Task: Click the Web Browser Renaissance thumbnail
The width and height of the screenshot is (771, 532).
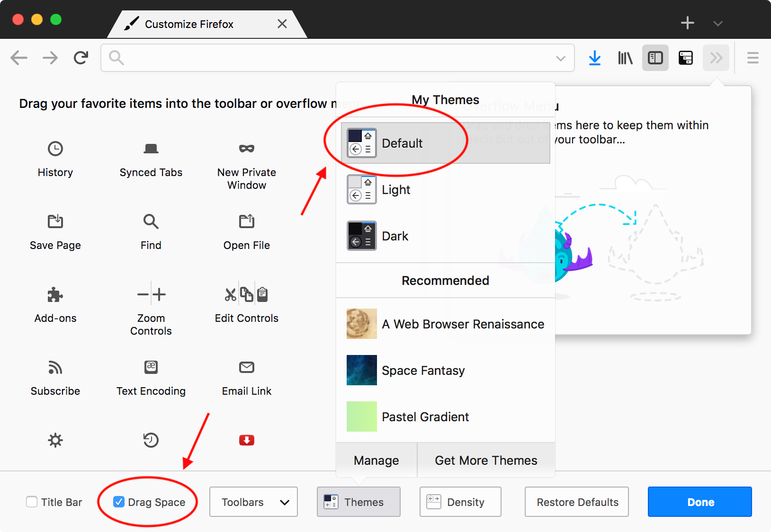Action: pos(362,324)
